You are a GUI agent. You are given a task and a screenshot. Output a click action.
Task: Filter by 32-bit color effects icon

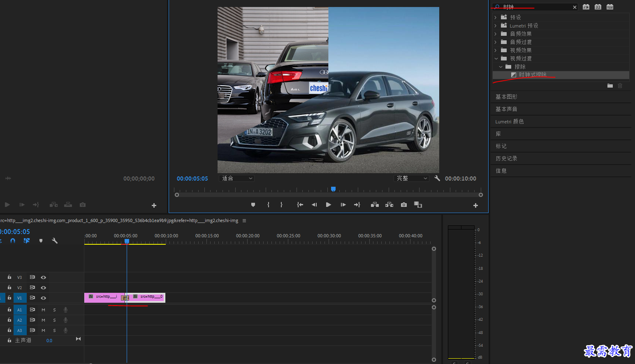pos(598,7)
